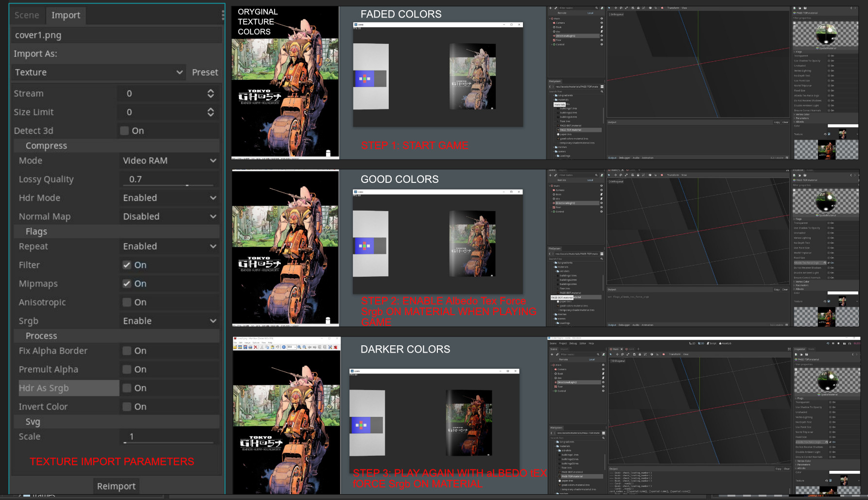Click zoom out magnifier in IrfanView toolbar

click(304, 347)
